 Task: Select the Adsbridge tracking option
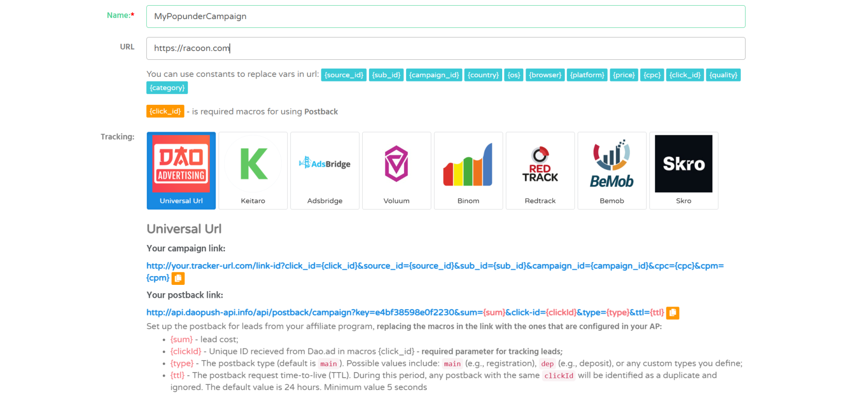click(x=325, y=171)
